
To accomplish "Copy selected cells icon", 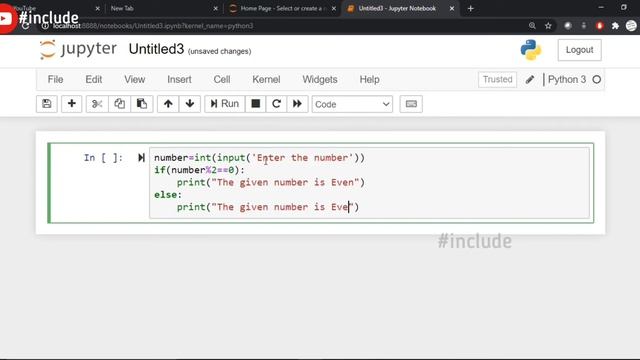I will click(x=120, y=104).
